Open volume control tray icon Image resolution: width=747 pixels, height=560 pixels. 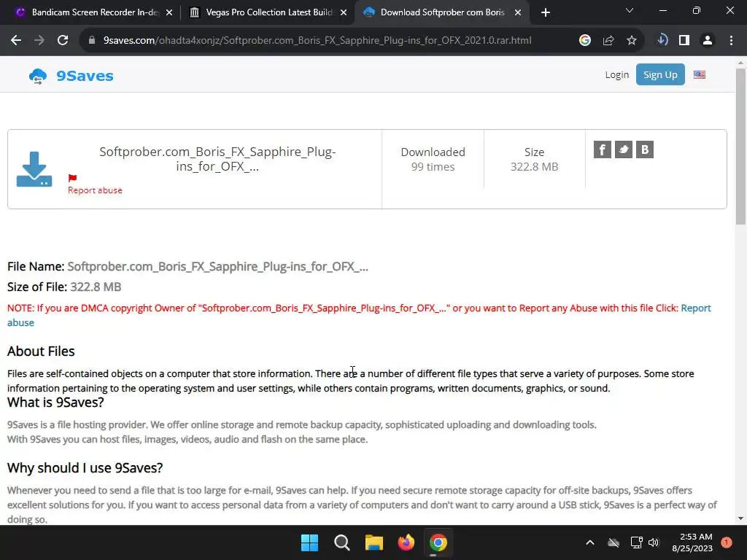(x=654, y=542)
